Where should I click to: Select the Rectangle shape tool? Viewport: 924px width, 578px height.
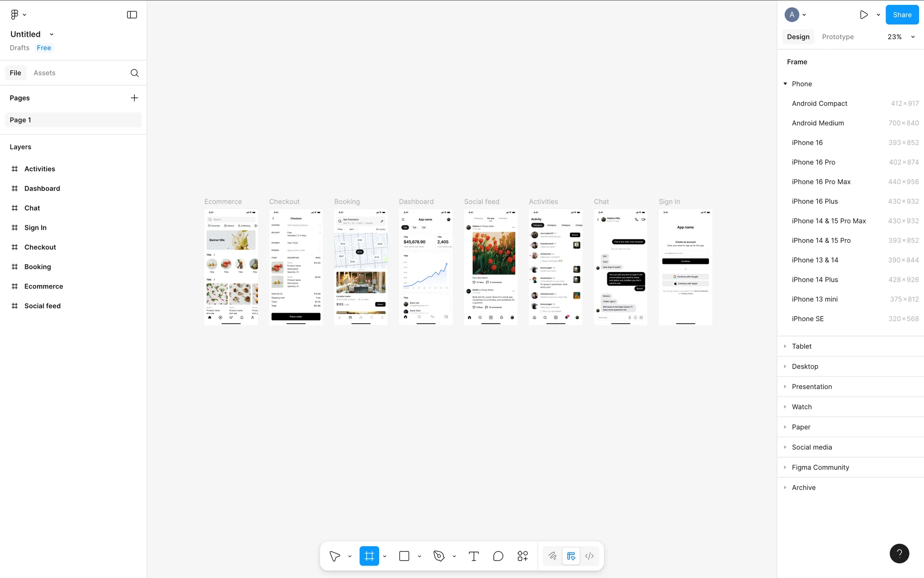coord(404,556)
